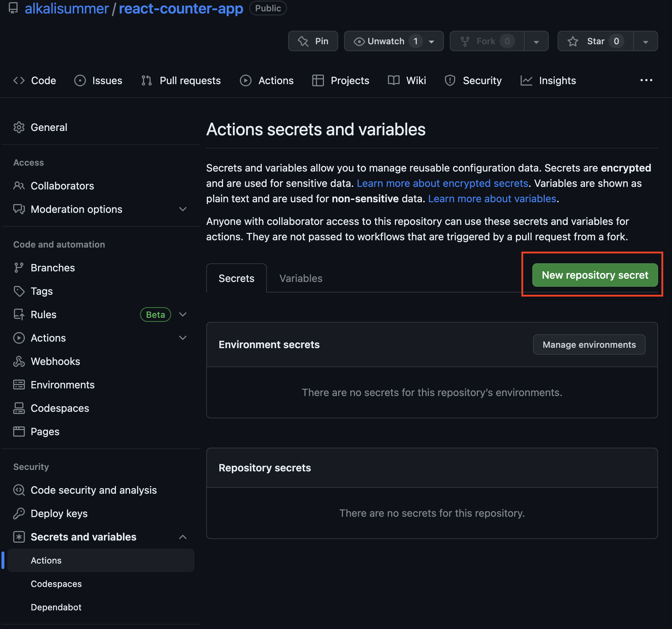Image resolution: width=672 pixels, height=629 pixels.
Task: Select Codespaces under Secrets and variables
Action: pyautogui.click(x=101, y=584)
